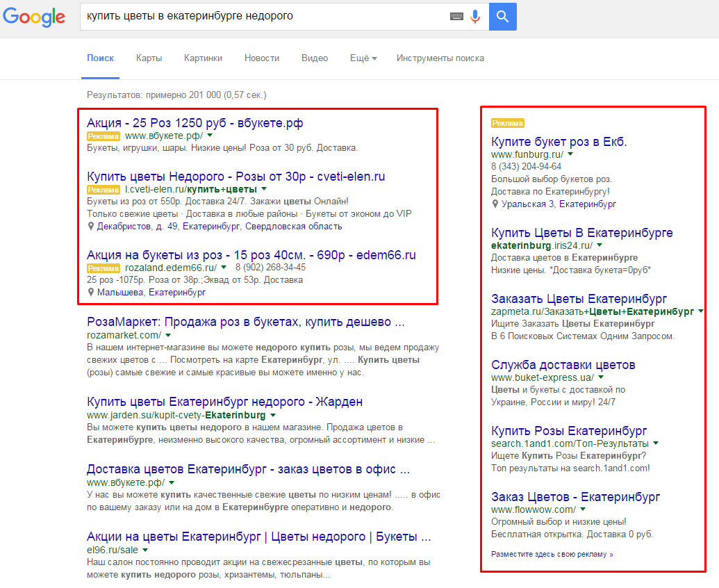
Task: Expand arrow next to www.buket-express.ua/
Action: pos(601,377)
